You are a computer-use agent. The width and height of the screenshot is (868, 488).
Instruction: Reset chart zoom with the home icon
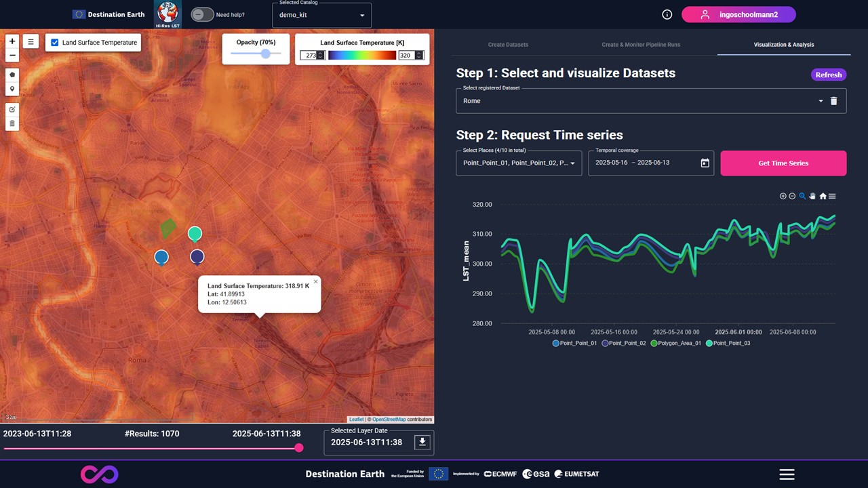[823, 196]
